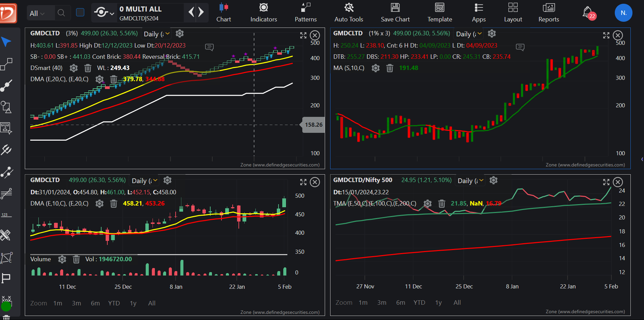Go to previous symbol with left arrow

tap(191, 13)
